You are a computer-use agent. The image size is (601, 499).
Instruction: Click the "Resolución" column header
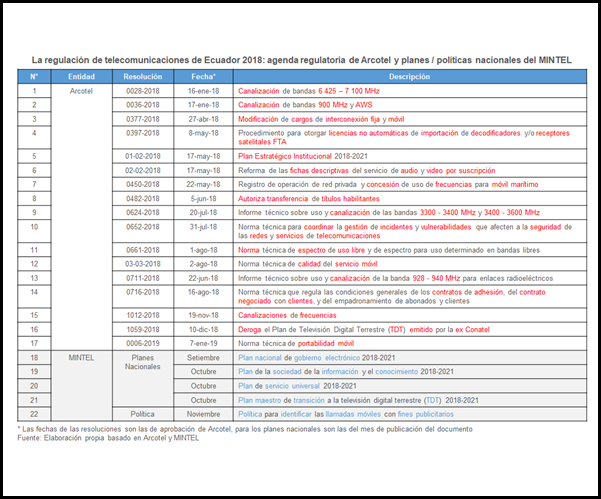coord(142,76)
